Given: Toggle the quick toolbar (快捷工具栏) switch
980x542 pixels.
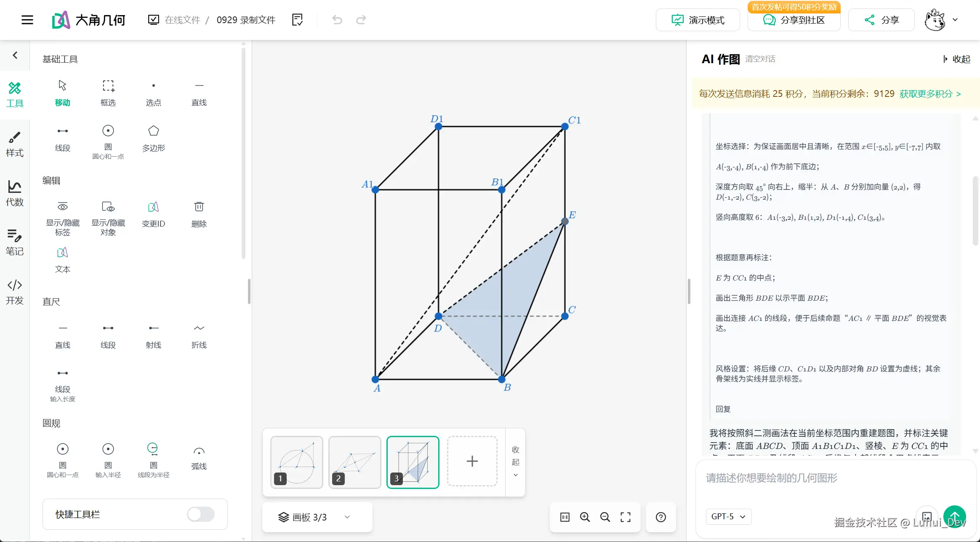Looking at the screenshot, I should tap(201, 514).
